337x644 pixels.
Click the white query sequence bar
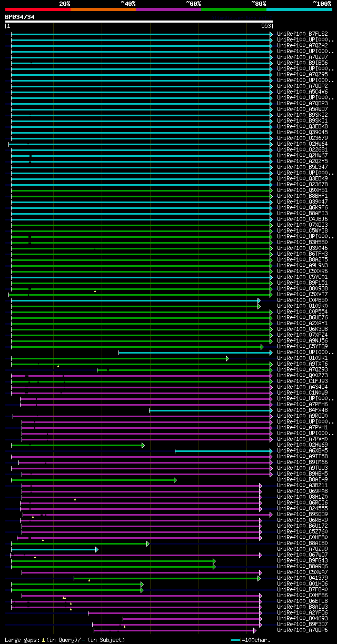[139, 22]
